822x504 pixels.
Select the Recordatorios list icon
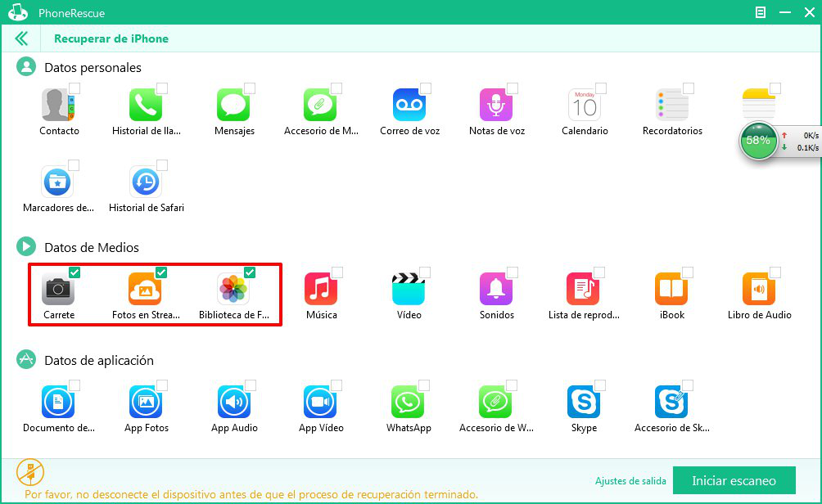(672, 105)
